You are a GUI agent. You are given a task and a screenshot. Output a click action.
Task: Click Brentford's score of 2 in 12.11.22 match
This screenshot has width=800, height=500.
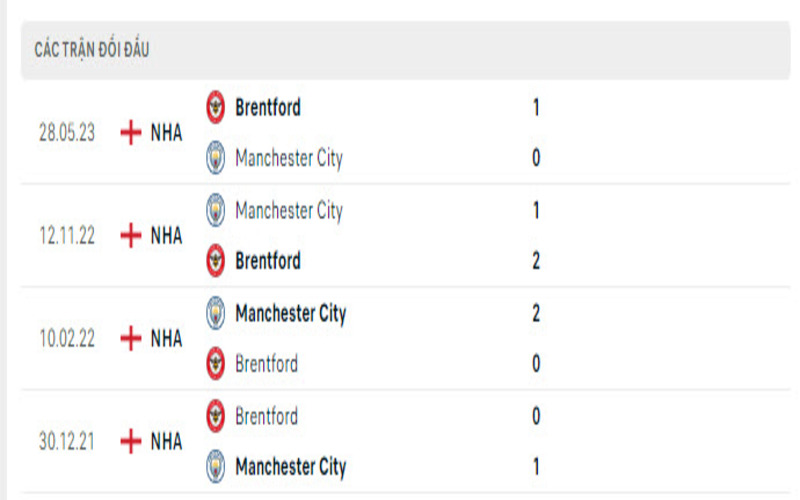click(x=537, y=261)
